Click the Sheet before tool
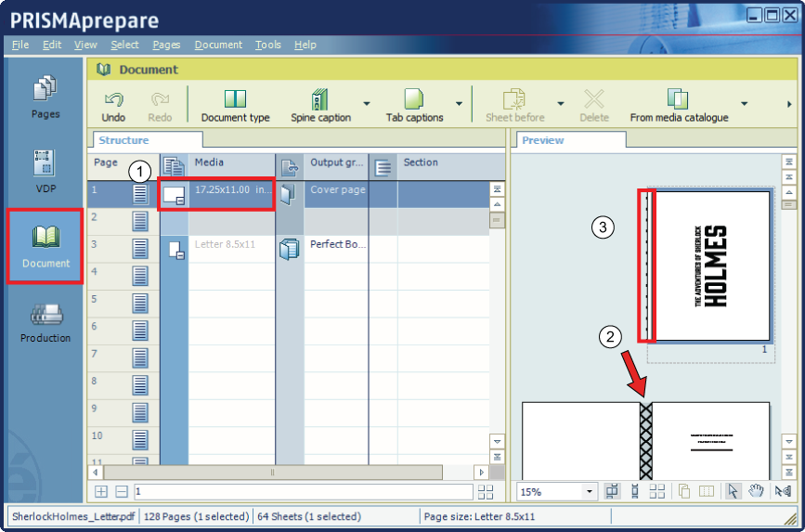 pyautogui.click(x=515, y=106)
